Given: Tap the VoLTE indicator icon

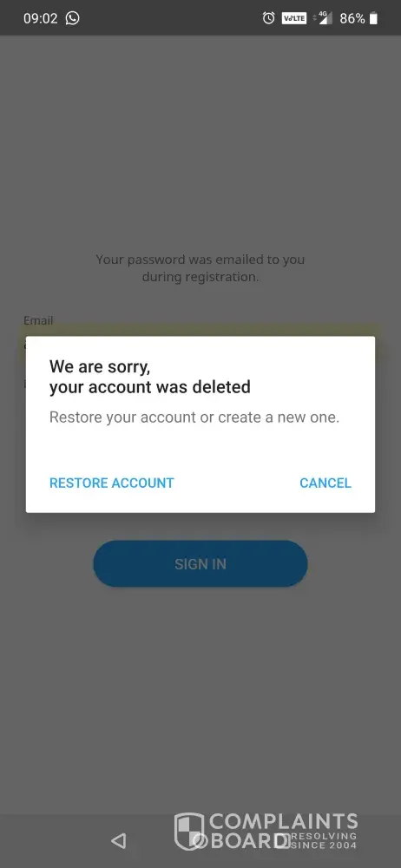Looking at the screenshot, I should [x=294, y=18].
